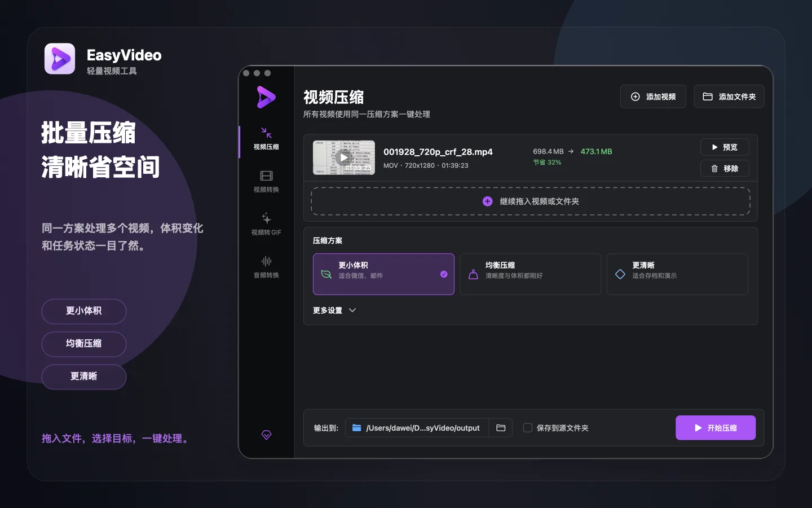Click the 添加视频 button
This screenshot has height=508, width=812.
point(653,97)
